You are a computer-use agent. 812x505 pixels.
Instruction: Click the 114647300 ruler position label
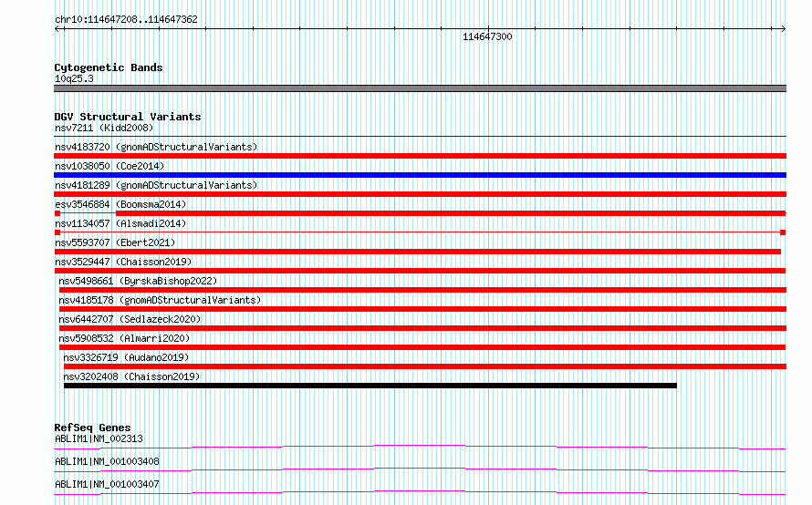(x=487, y=36)
